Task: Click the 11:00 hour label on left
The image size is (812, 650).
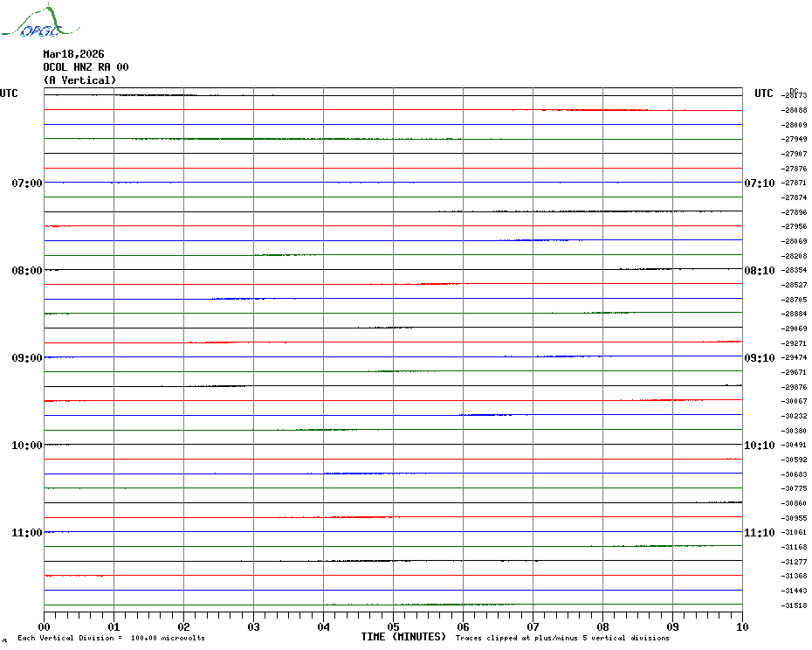Action: tap(26, 533)
